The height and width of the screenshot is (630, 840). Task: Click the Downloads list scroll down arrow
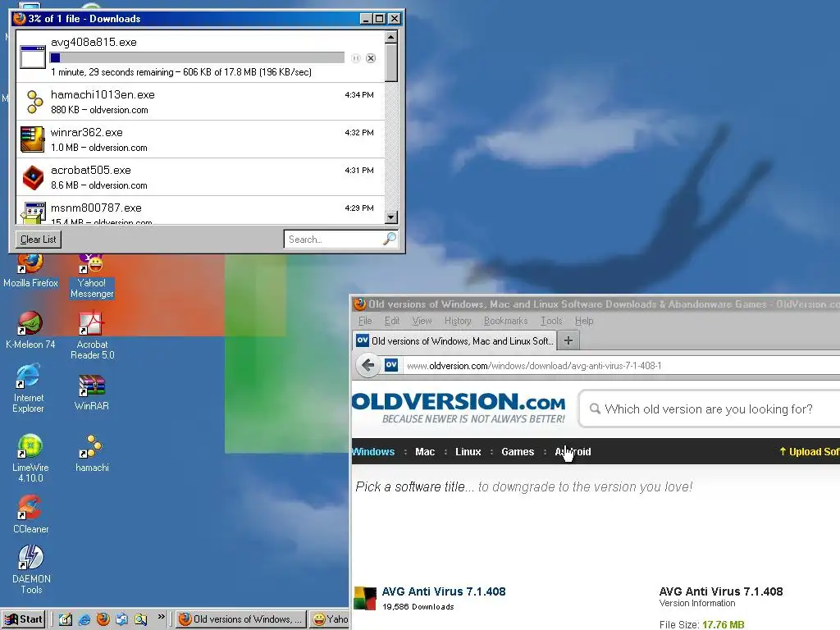[391, 217]
